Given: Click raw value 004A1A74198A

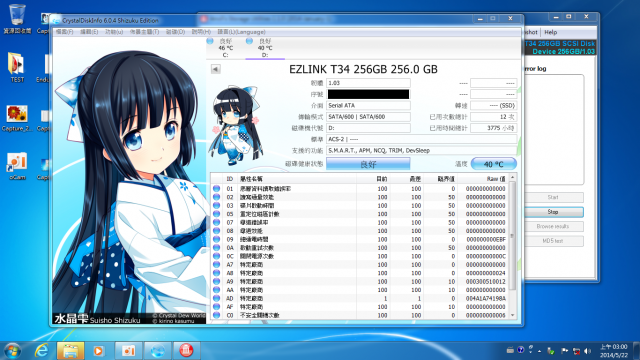Looking at the screenshot, I should point(486,298).
